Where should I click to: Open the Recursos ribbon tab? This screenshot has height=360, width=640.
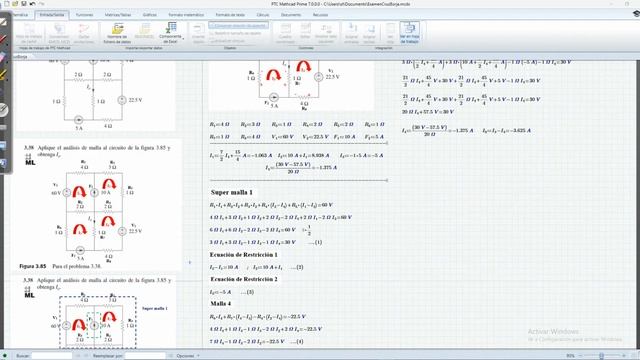pos(320,15)
